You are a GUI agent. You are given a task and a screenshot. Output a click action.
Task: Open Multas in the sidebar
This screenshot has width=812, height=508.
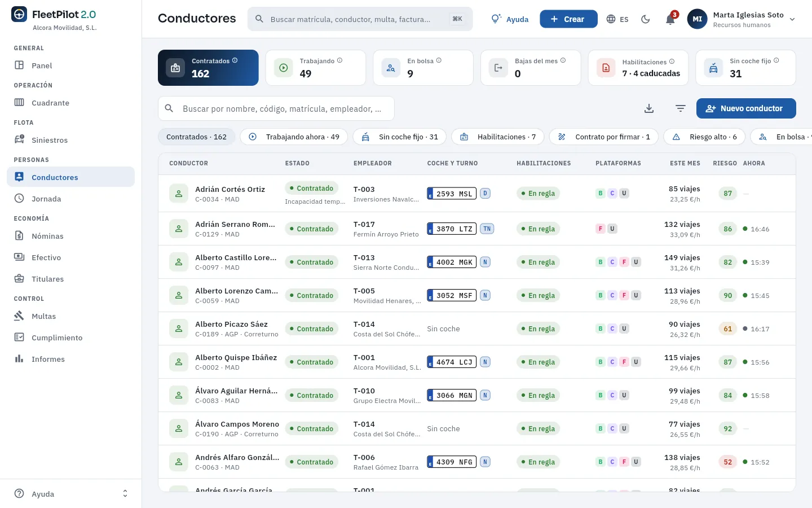click(x=70, y=316)
